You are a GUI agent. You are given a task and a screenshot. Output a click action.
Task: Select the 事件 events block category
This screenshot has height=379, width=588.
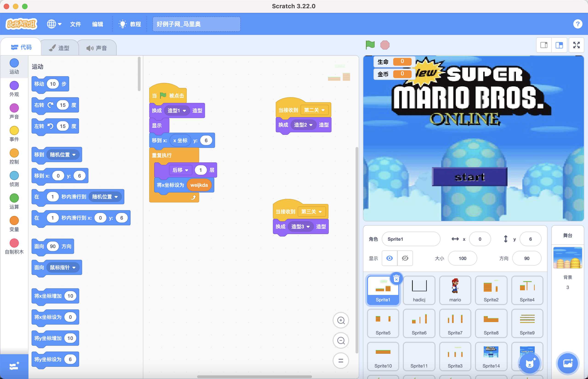tap(14, 134)
